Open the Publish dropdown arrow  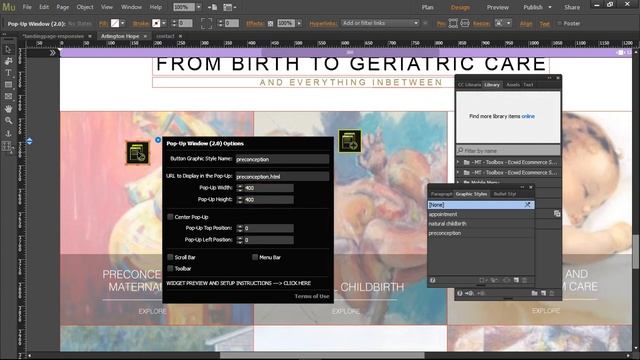click(x=550, y=7)
